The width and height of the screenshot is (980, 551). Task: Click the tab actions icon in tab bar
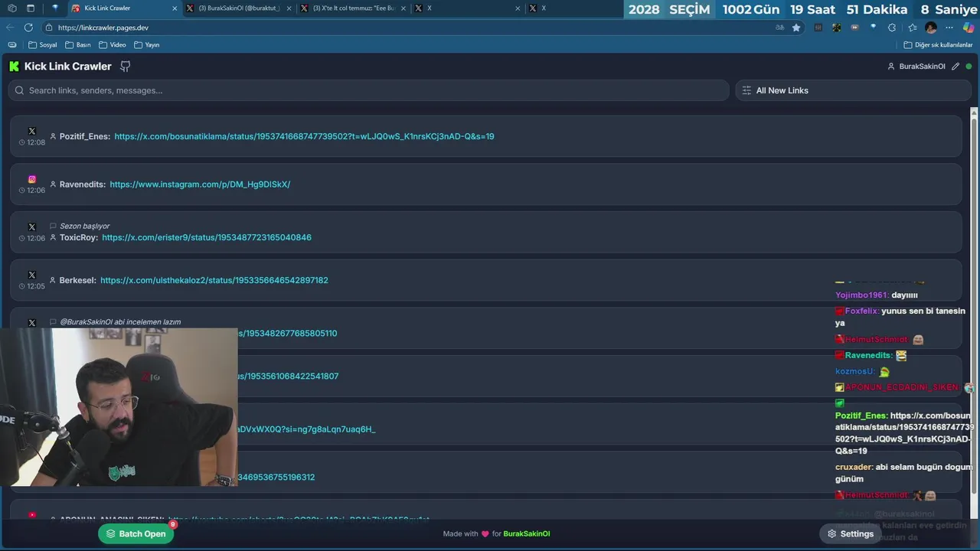click(x=31, y=8)
